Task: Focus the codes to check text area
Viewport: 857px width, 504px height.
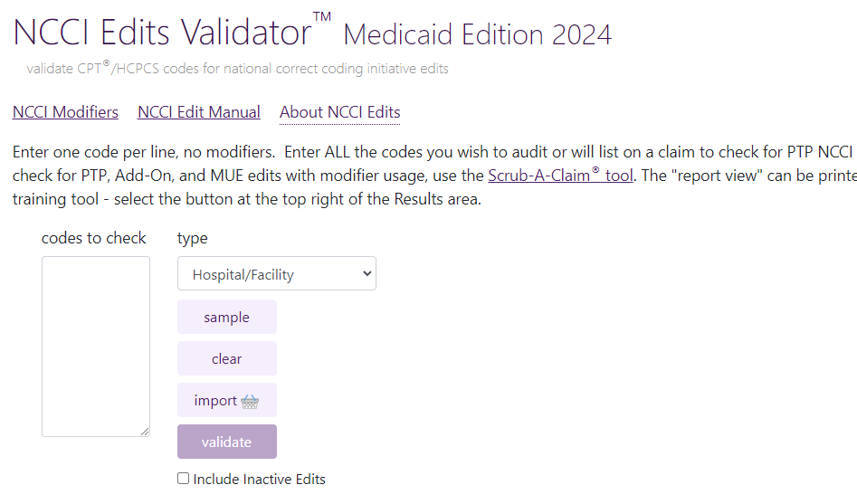Action: point(96,346)
